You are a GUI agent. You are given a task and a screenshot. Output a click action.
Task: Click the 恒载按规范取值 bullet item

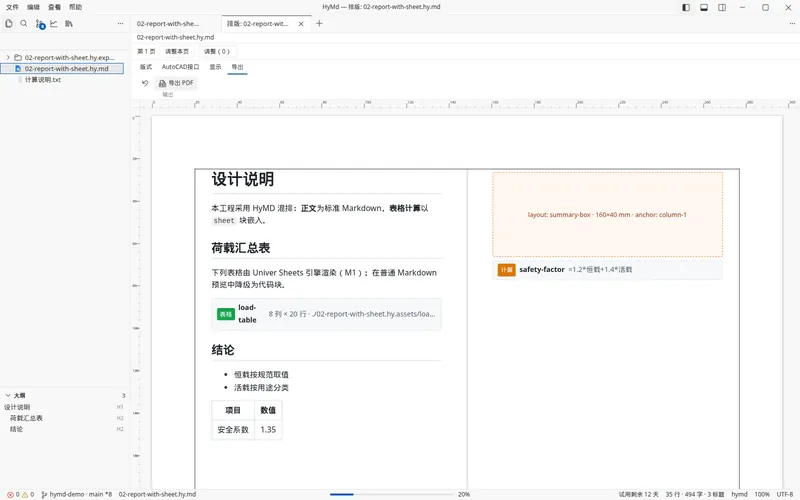[x=261, y=374]
